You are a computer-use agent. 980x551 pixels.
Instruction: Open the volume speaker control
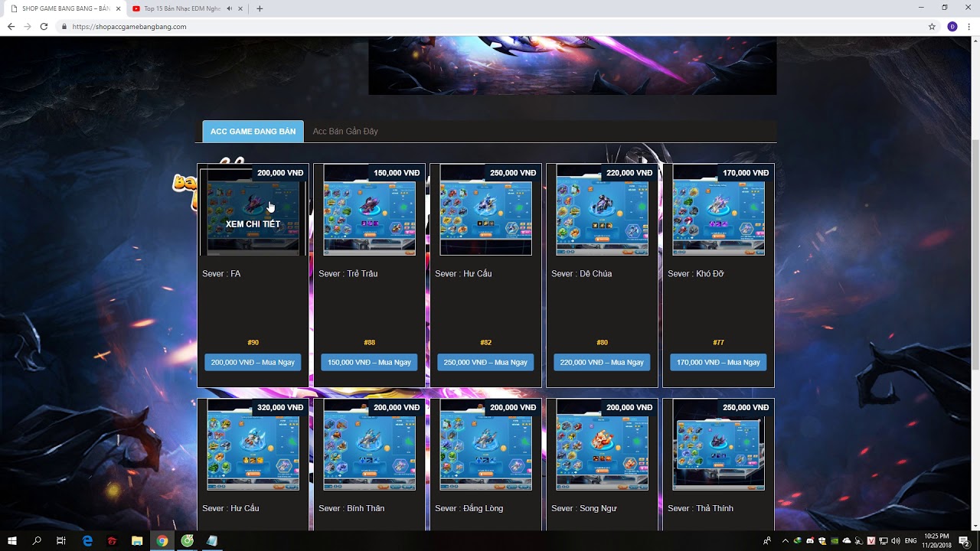896,541
